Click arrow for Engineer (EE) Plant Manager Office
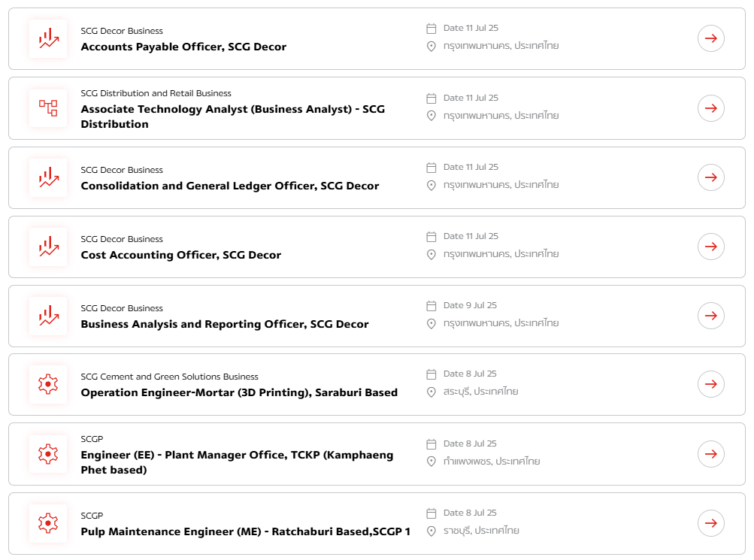Image resolution: width=754 pixels, height=560 pixels. [710, 454]
